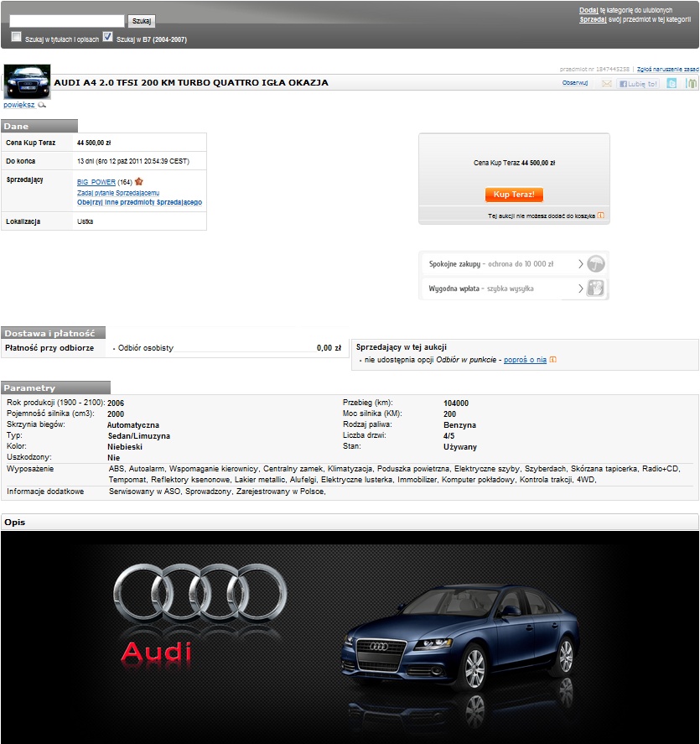Click the Audi thumbnail photo beside title
The image size is (700, 744).
pyautogui.click(x=27, y=81)
